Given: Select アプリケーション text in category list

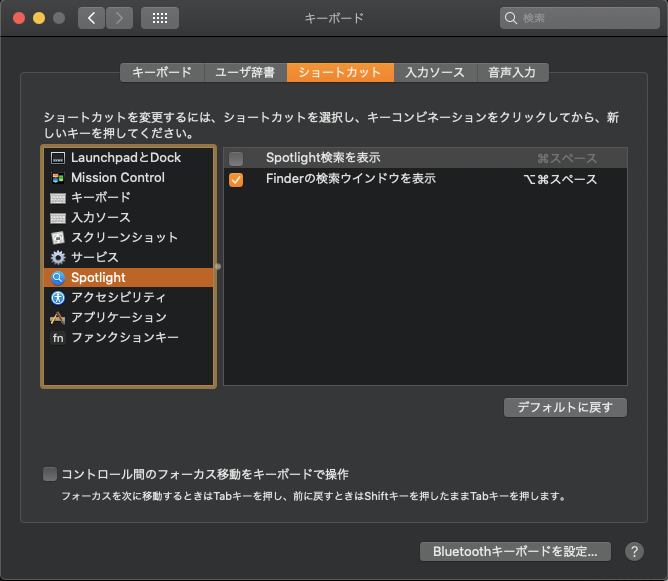Looking at the screenshot, I should coord(119,318).
